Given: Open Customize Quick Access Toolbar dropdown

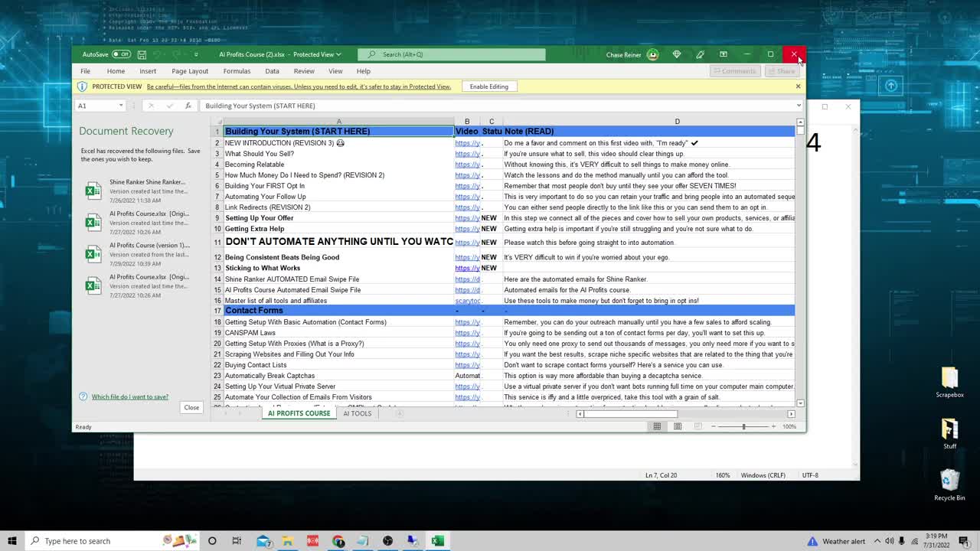Looking at the screenshot, I should coord(196,54).
